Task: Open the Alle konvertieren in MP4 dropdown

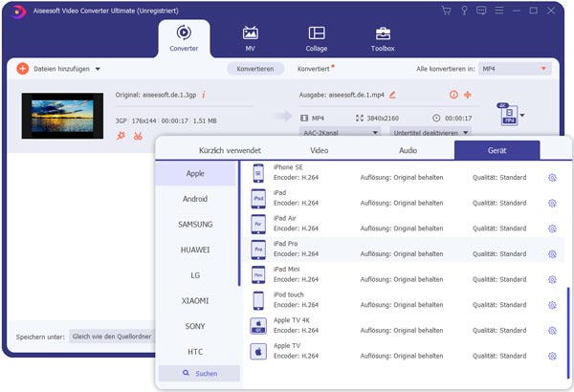Action: (515, 69)
